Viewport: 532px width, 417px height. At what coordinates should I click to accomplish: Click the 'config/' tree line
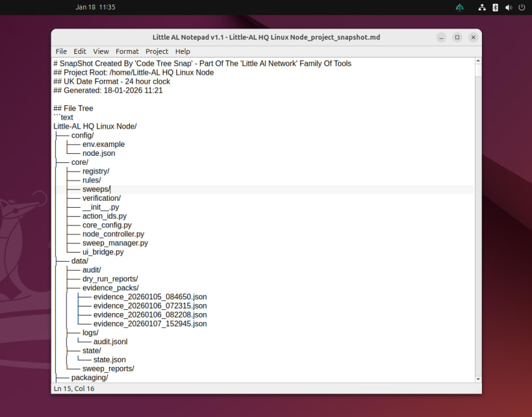pyautogui.click(x=82, y=135)
